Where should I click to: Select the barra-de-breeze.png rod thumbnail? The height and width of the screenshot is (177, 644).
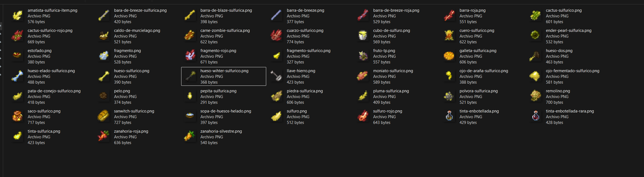pyautogui.click(x=277, y=16)
